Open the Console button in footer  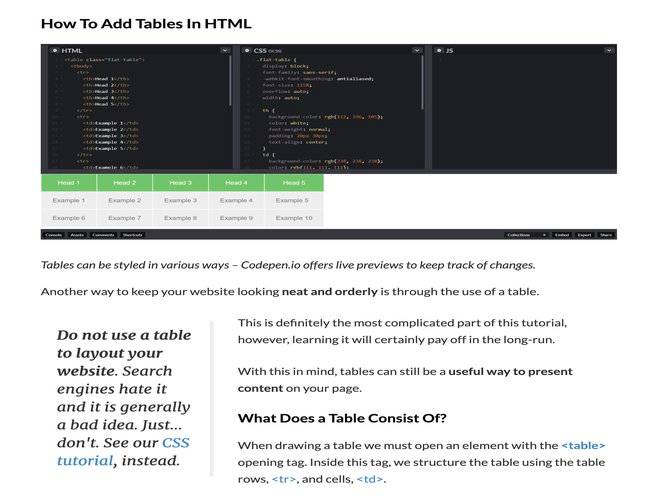point(54,235)
